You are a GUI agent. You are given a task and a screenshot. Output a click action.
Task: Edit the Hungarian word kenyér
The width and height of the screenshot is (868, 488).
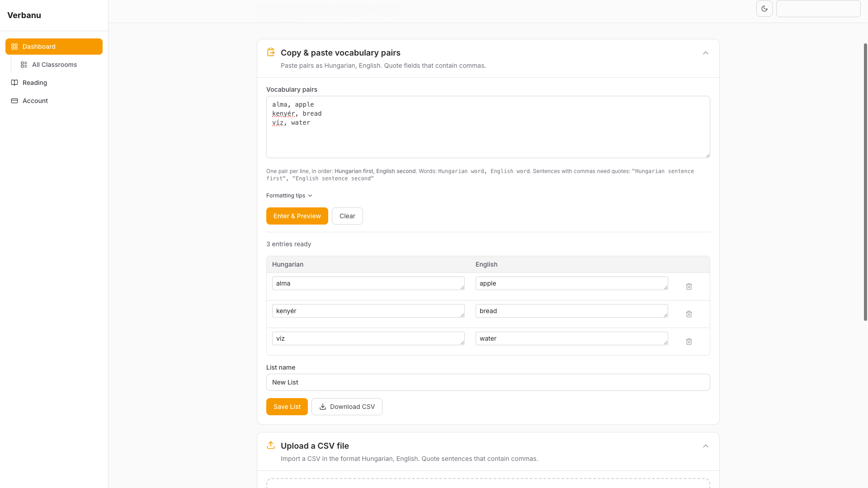(x=368, y=311)
